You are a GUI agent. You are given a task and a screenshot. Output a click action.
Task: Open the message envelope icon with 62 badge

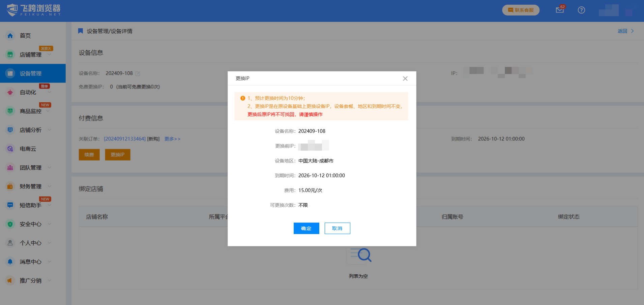[x=560, y=10]
